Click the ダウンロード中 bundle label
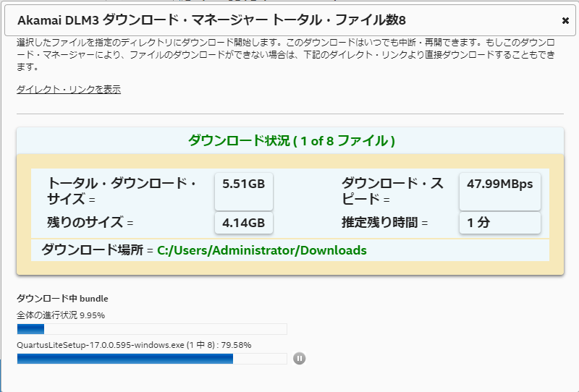Screen dimensions: 579x392 pos(62,298)
